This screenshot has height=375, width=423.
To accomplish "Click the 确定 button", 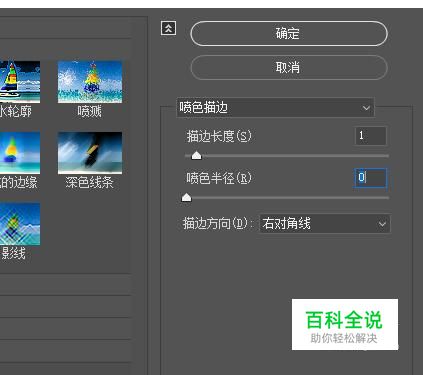I will point(289,33).
